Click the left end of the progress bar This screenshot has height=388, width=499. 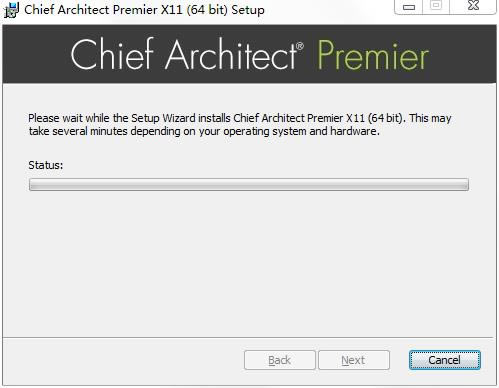tap(33, 184)
